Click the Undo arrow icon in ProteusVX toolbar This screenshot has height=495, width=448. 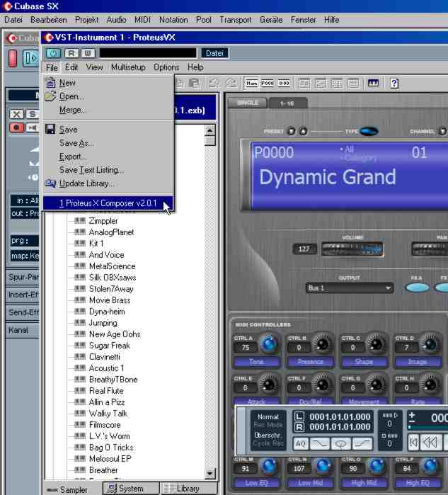(214, 84)
